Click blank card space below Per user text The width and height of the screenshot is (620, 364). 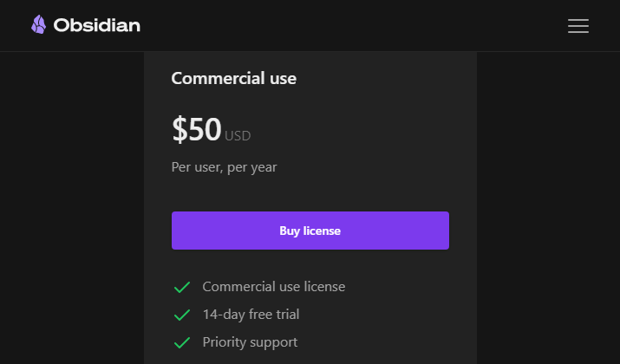(x=310, y=193)
